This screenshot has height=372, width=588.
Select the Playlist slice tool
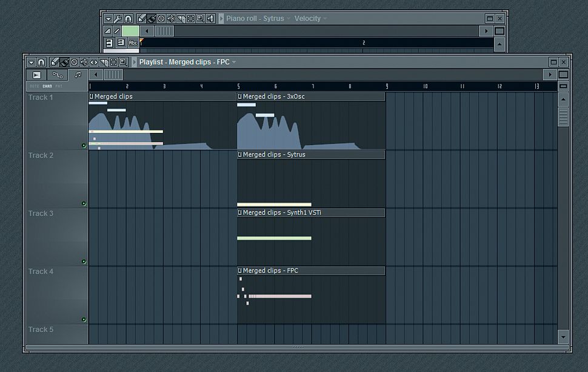(104, 62)
